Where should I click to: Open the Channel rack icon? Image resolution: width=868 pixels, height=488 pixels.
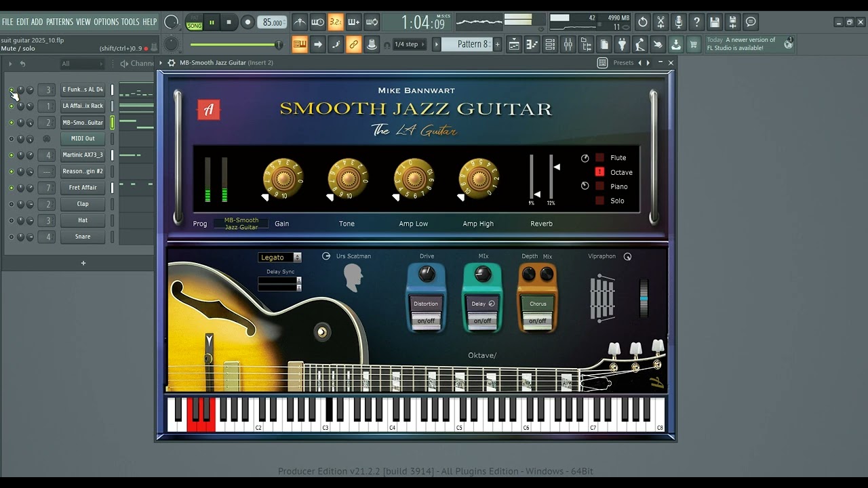(x=550, y=45)
